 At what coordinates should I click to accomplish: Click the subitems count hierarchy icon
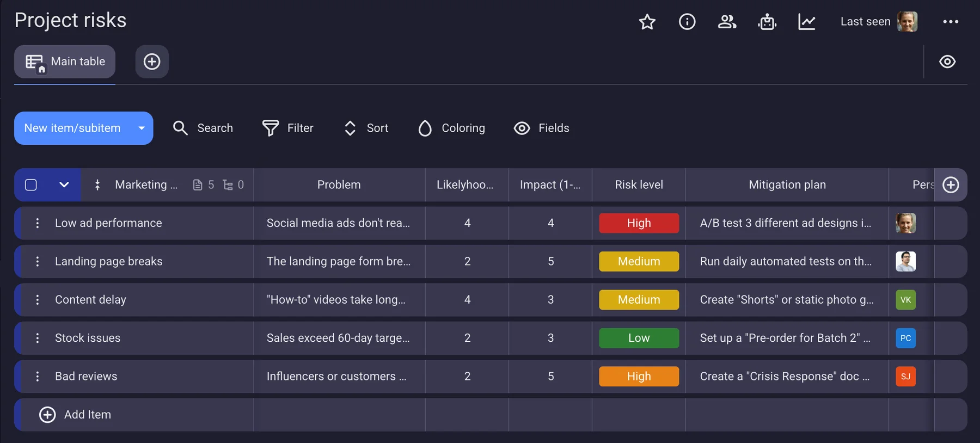point(228,185)
